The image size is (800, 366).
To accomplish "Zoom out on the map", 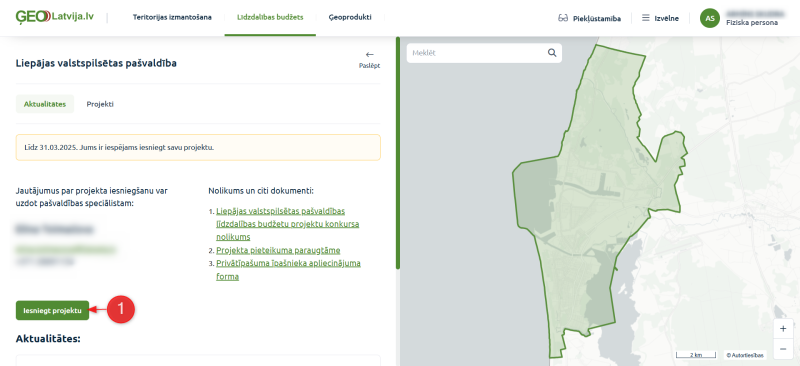I will point(783,349).
